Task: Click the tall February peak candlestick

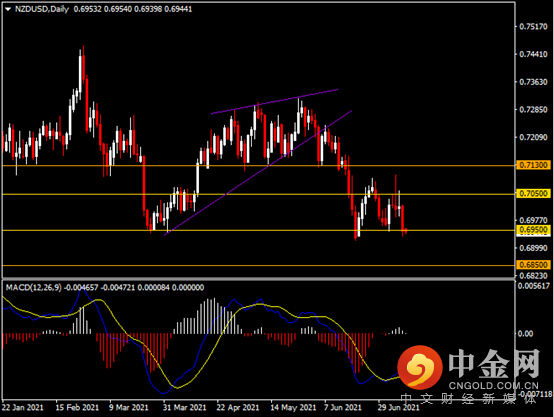Action: 83,64
